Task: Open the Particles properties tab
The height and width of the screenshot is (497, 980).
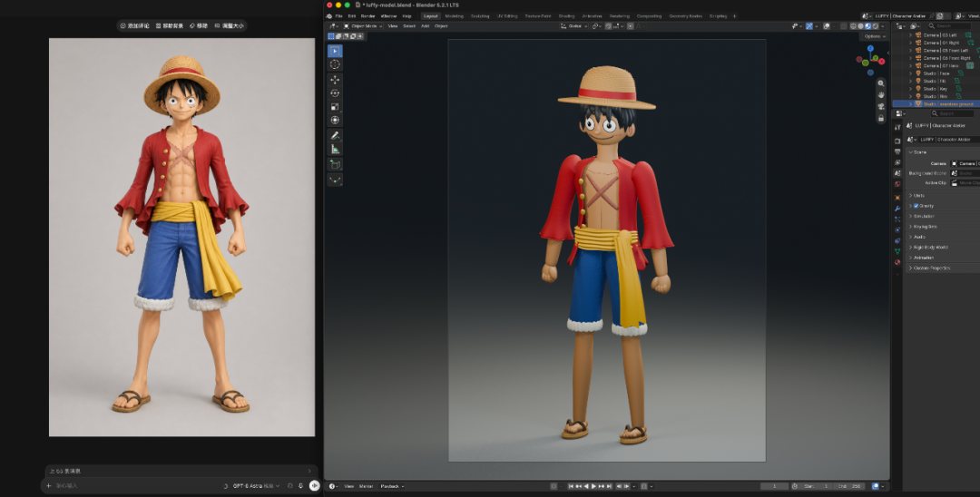Action: [897, 219]
